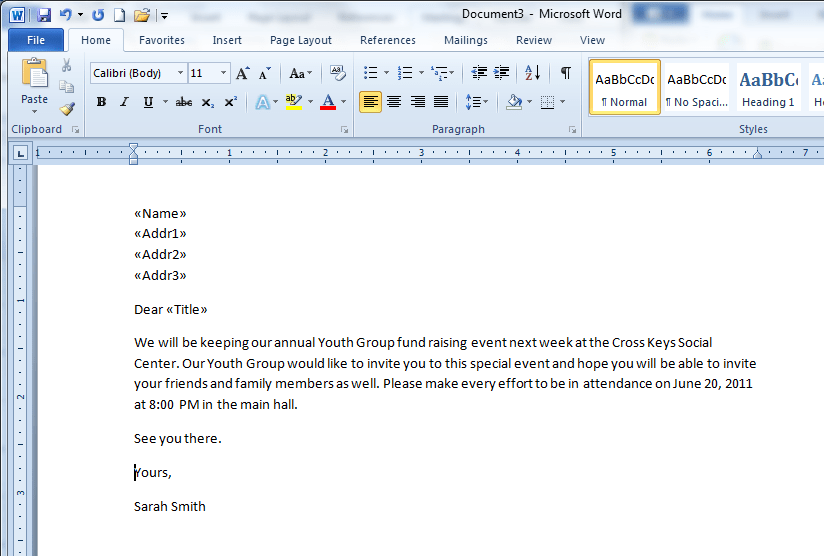This screenshot has width=824, height=556.
Task: Click the tab stop selector on ruler
Action: click(x=20, y=153)
